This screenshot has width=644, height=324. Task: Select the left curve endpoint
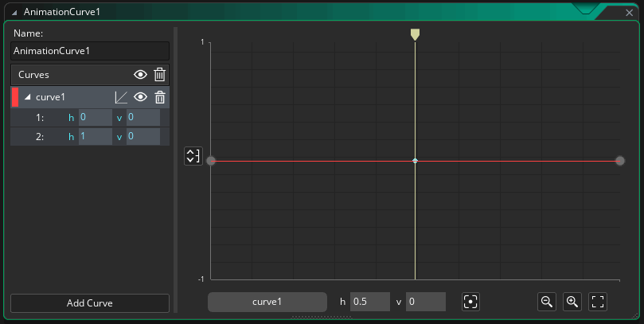click(211, 161)
